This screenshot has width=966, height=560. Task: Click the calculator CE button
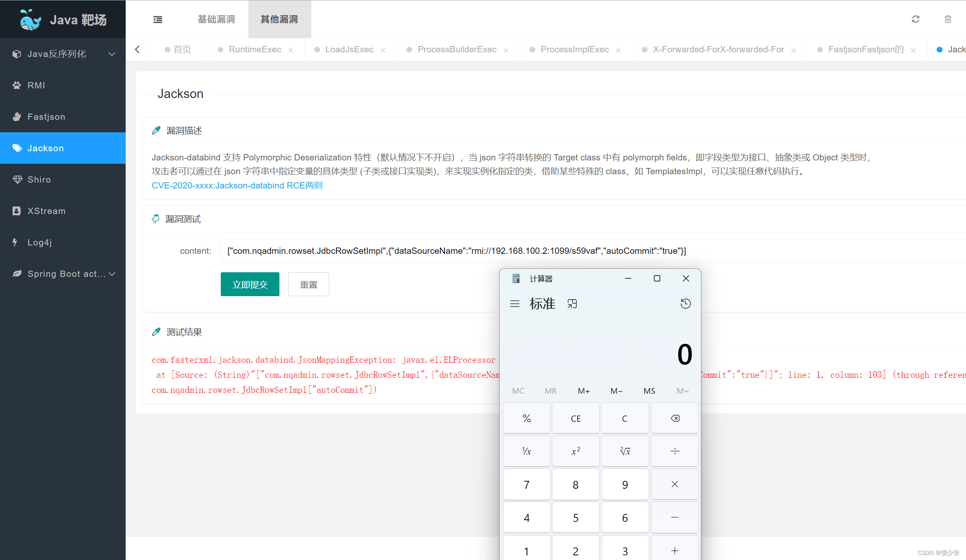tap(576, 418)
